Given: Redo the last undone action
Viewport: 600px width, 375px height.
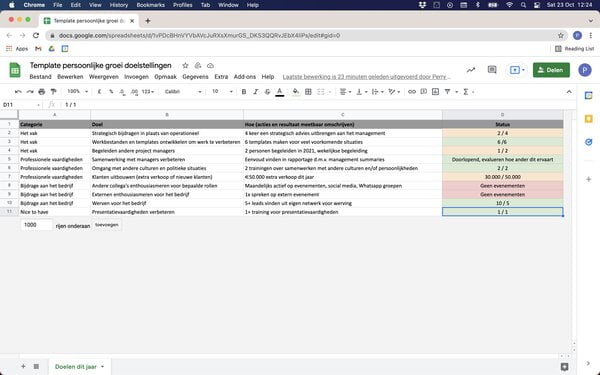Looking at the screenshot, I should point(30,92).
